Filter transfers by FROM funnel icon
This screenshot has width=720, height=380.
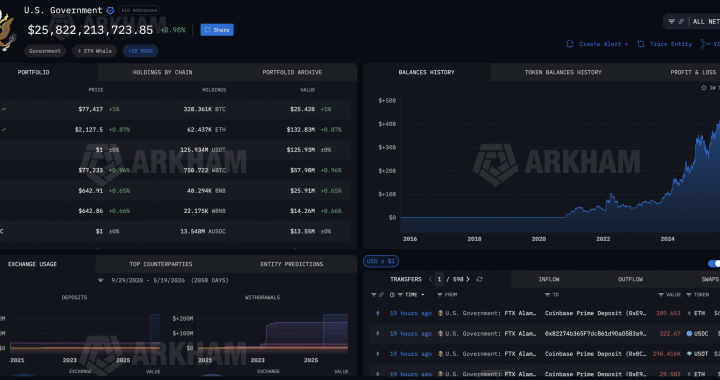[440, 295]
